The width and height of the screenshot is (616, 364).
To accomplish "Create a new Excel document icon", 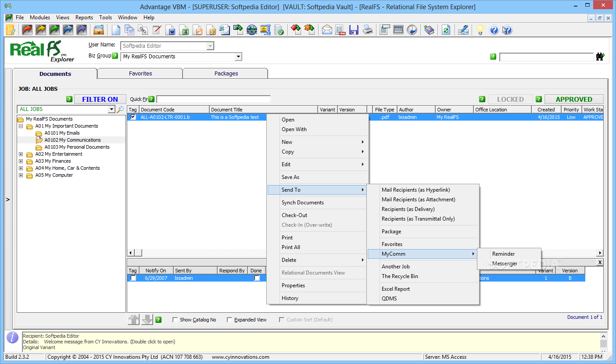I will (x=184, y=30).
